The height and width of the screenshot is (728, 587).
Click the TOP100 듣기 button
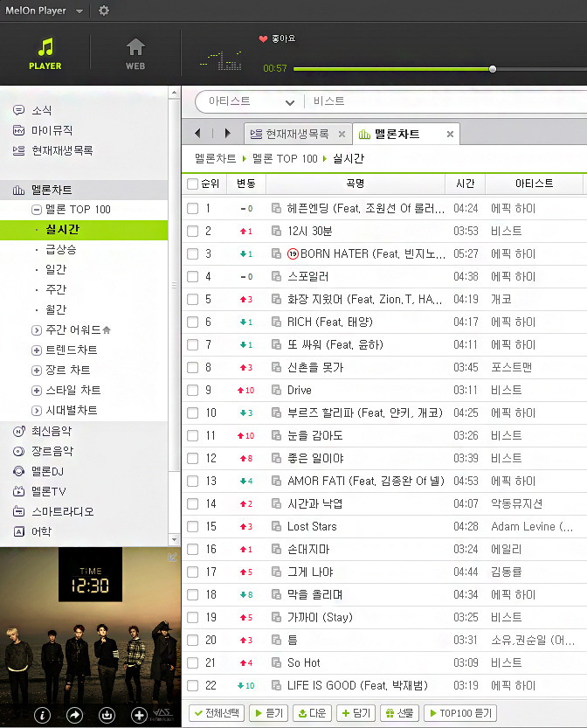(460, 713)
